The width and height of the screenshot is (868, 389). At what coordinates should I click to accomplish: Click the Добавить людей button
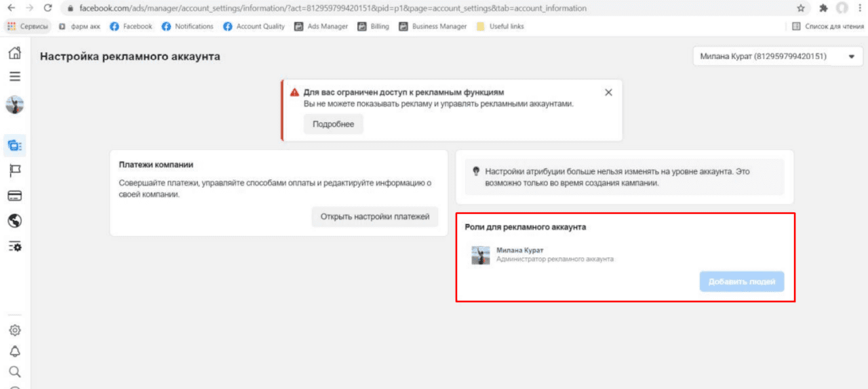[742, 282]
